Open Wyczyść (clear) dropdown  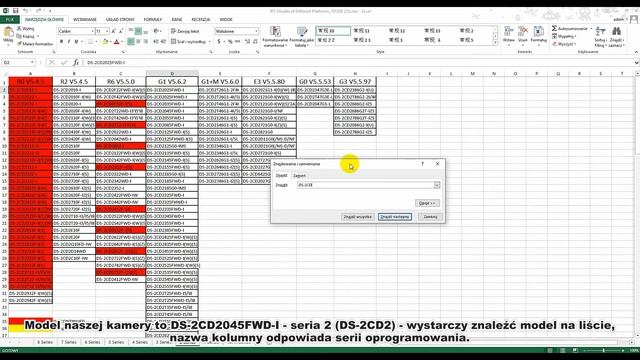564,44
